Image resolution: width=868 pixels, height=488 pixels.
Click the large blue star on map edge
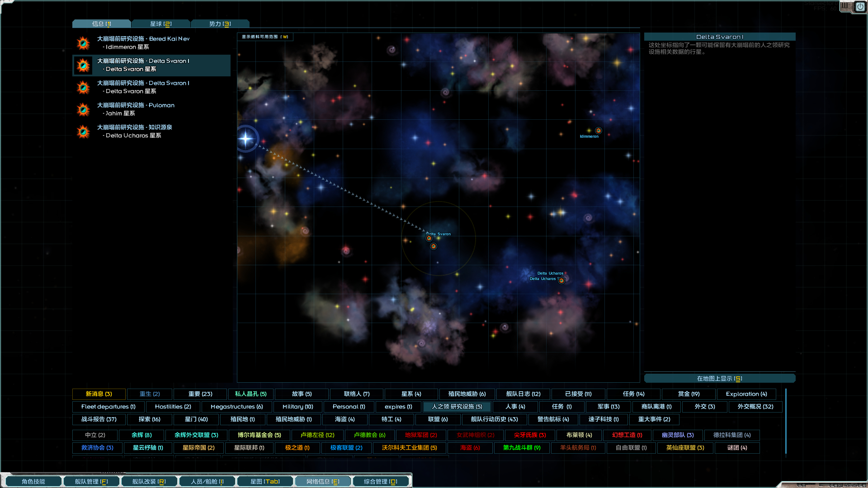[x=246, y=138]
